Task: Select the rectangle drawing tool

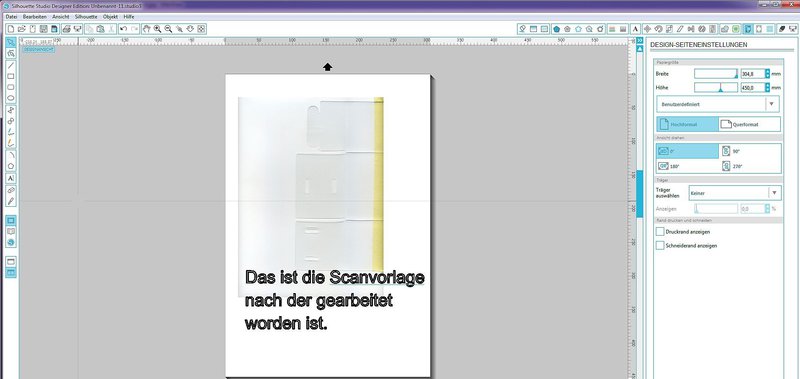Action: [11, 77]
